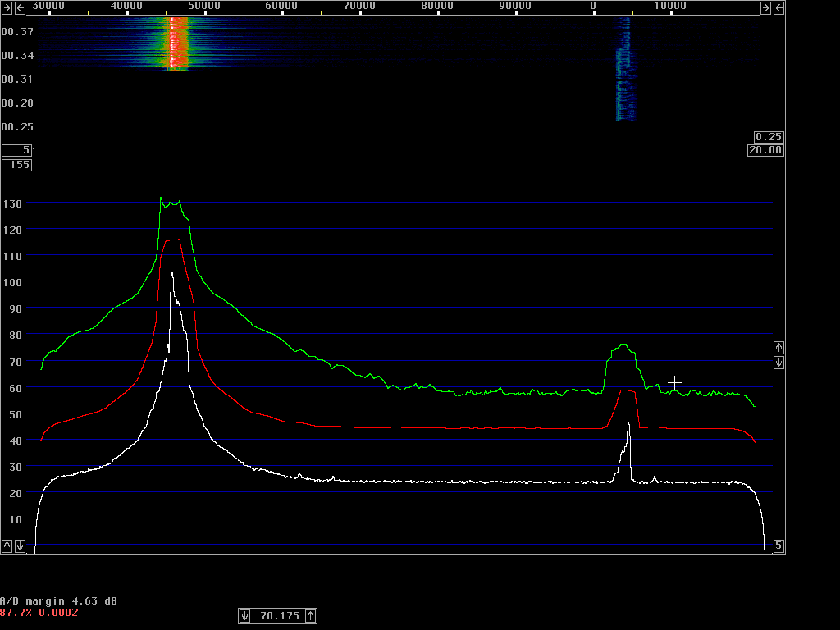This screenshot has height=630, width=840.
Task: Click the 90000 frequency scale label
Action: point(515,6)
